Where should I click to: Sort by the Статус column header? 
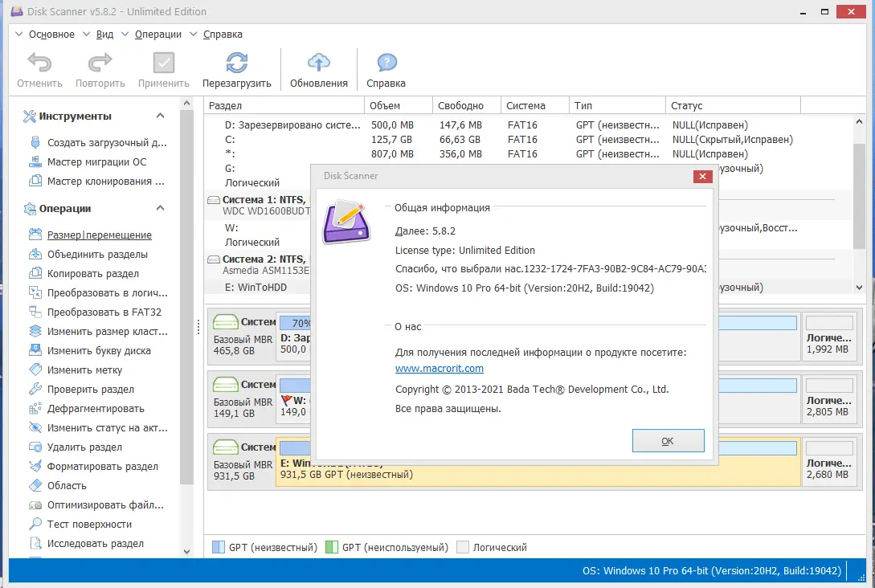point(733,105)
